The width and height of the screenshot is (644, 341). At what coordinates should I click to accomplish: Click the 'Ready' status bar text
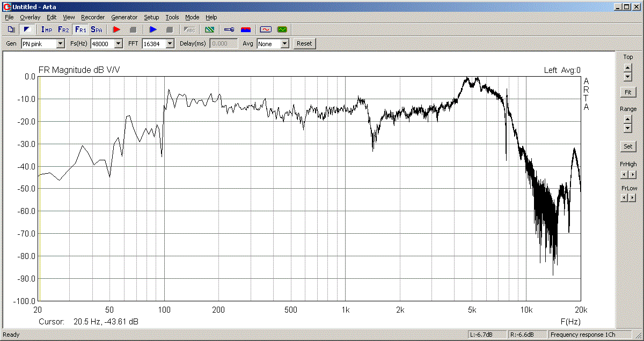click(x=11, y=335)
